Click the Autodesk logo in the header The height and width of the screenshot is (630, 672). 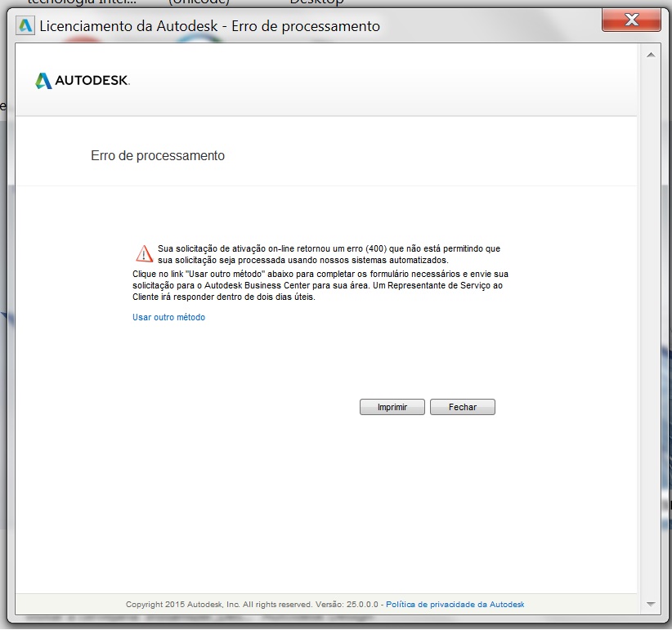[x=83, y=81]
